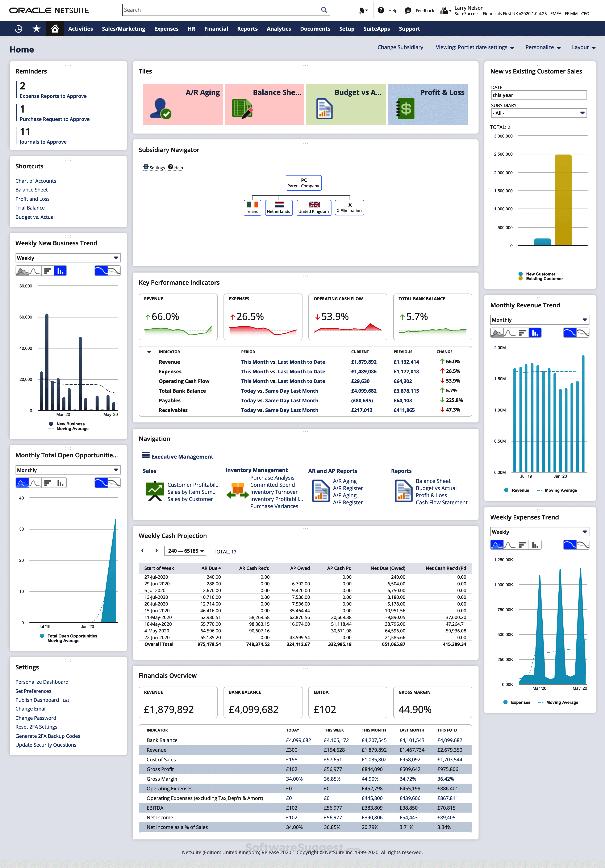The image size is (605, 868).
Task: Click the AR and AP Reports document icon
Action: (321, 491)
